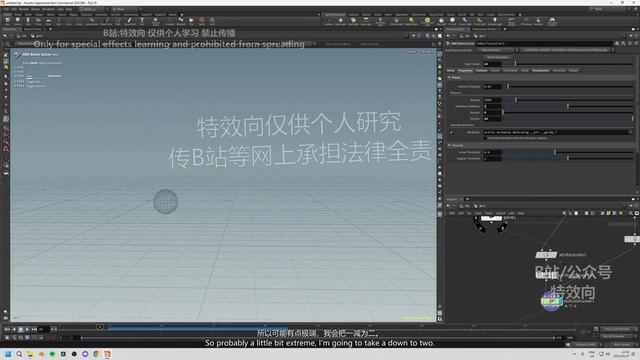Click the Density value field
Viewport: 640px width, 360px height.
pyautogui.click(x=492, y=100)
